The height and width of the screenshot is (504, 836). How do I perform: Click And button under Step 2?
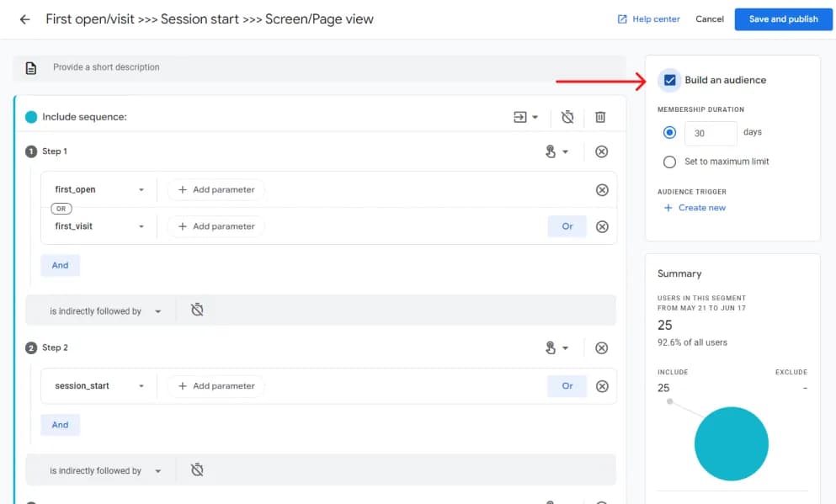click(61, 425)
